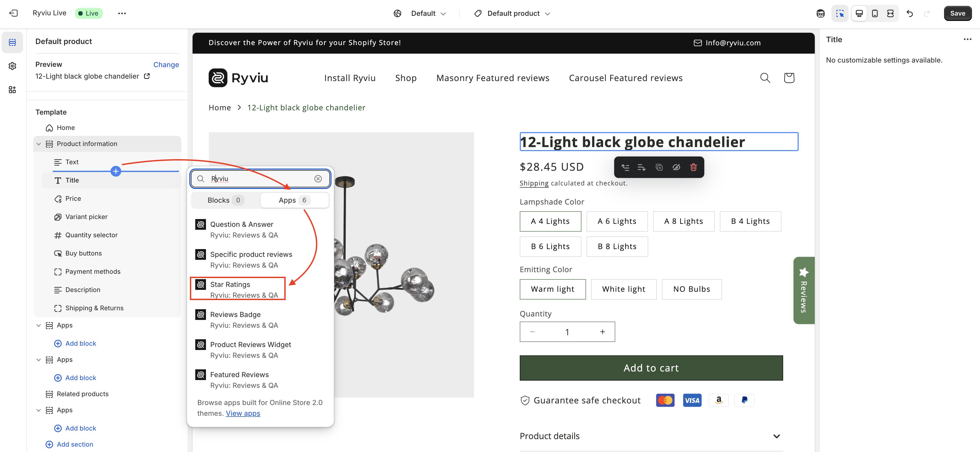
Task: Delete block with red trash icon
Action: (693, 167)
